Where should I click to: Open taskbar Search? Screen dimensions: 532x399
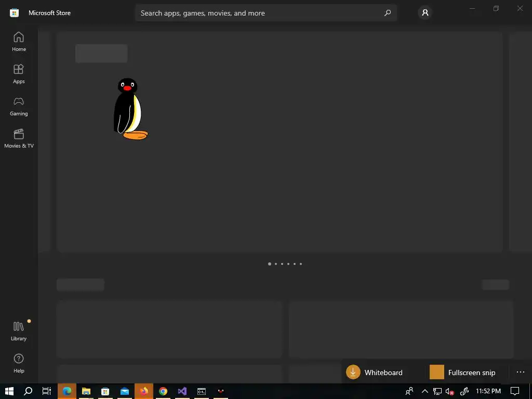coord(28,391)
